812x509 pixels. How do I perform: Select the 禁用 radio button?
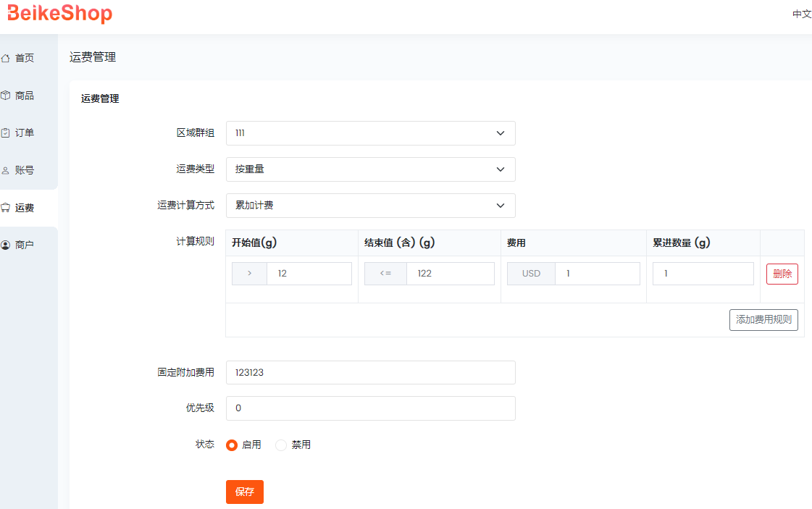pos(281,445)
